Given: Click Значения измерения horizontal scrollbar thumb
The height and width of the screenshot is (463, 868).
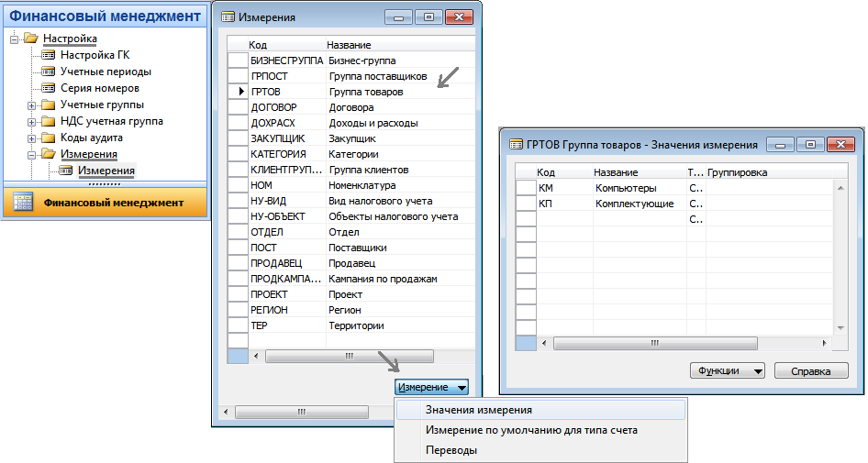Looking at the screenshot, I should coord(655,343).
